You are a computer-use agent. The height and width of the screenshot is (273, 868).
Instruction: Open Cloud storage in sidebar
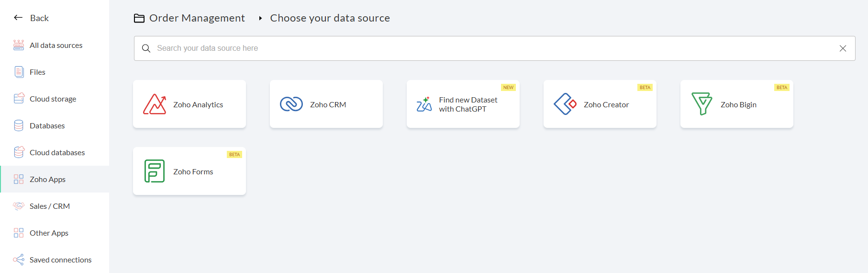53,99
